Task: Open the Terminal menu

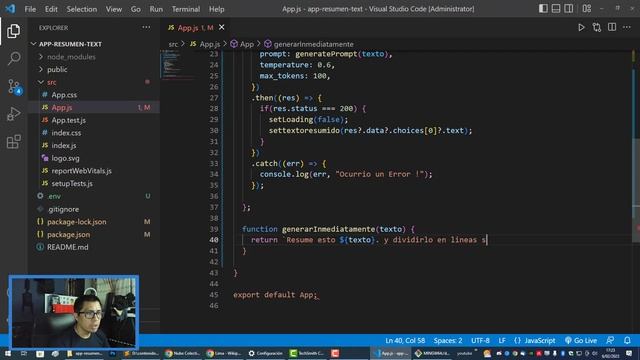Action: (x=186, y=9)
